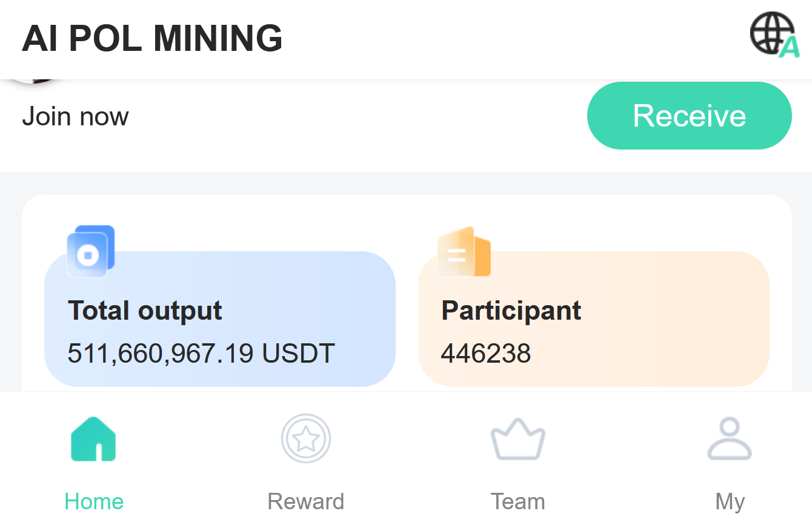Click the partially hidden avatar image

[x=38, y=81]
